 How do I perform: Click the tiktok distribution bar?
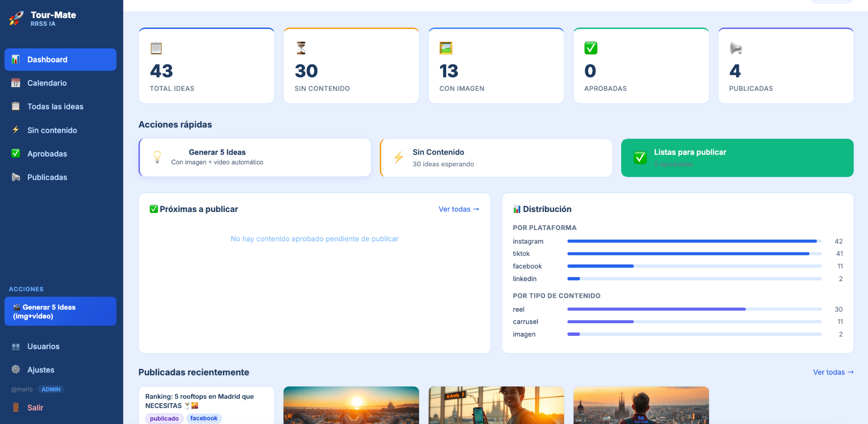694,254
